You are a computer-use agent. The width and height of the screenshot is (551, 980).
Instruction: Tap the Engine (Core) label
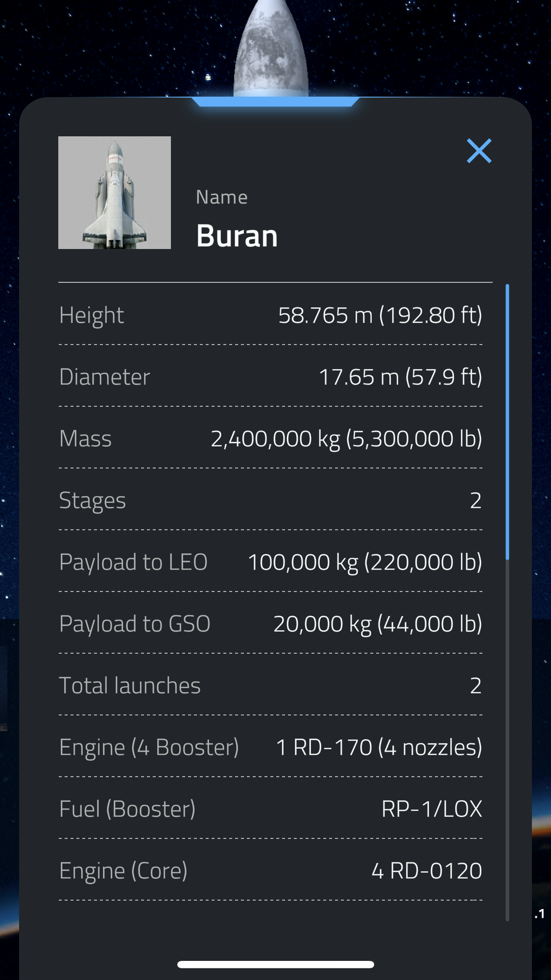123,870
